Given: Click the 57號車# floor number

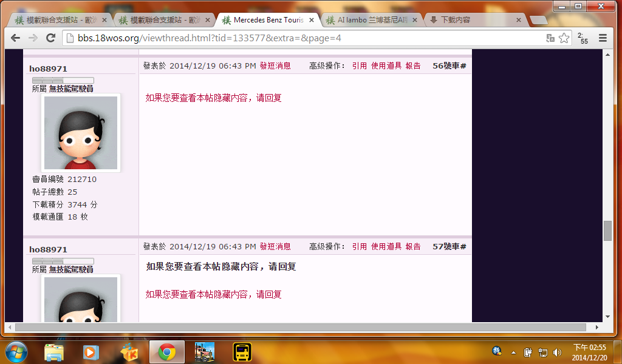Looking at the screenshot, I should click(449, 246).
